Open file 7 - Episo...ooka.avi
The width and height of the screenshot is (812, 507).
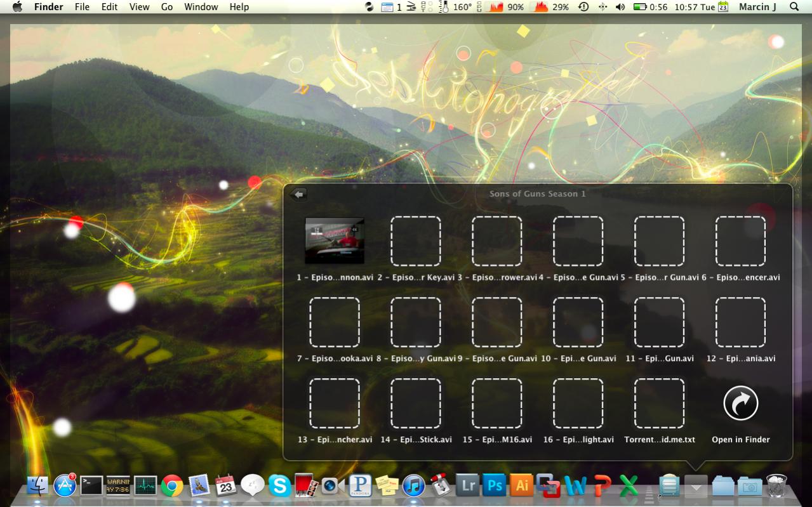[335, 322]
